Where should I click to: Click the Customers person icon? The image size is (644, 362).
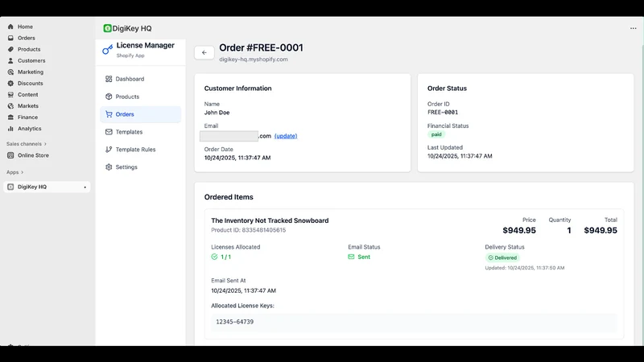(x=10, y=60)
